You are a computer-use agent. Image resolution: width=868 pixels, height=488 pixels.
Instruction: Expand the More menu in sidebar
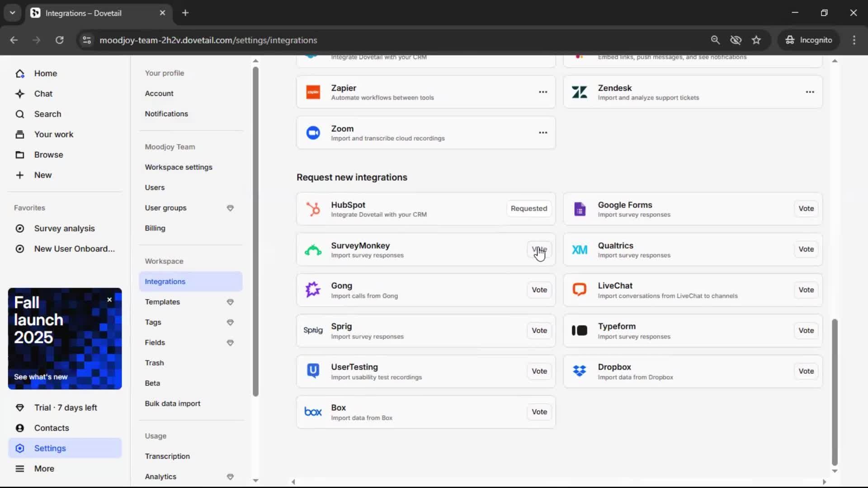(x=44, y=469)
